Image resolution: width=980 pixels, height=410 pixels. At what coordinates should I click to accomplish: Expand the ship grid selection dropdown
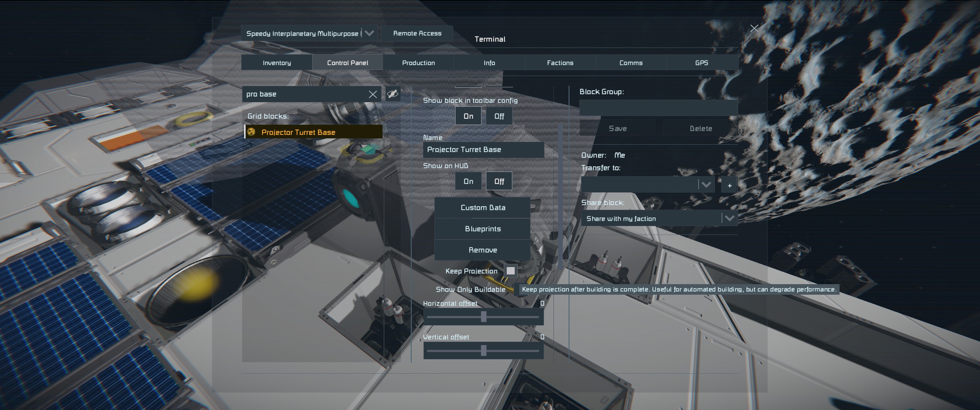[x=369, y=34]
